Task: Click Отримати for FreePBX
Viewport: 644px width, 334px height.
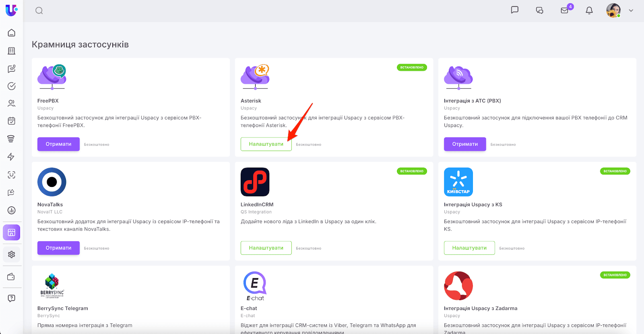Action: 58,144
